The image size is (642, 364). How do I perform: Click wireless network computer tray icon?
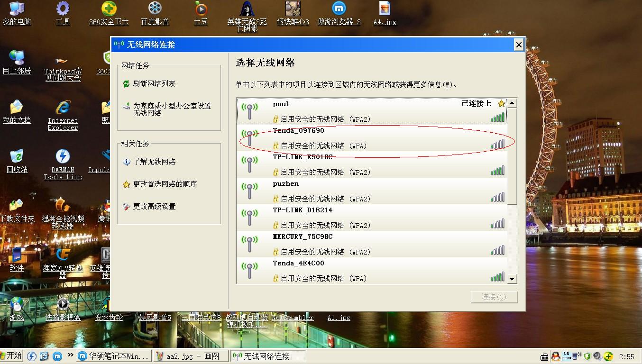click(x=577, y=356)
